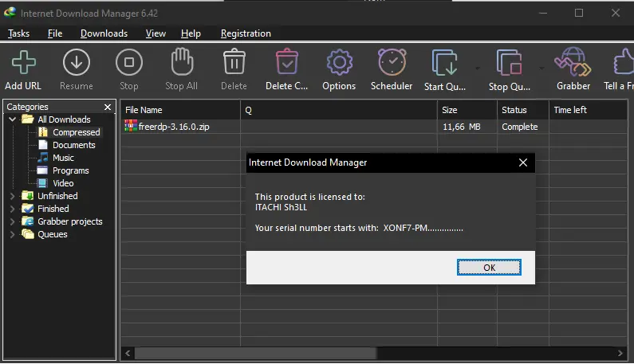This screenshot has height=364, width=634.
Task: Click the Complete status cell
Action: coord(520,127)
